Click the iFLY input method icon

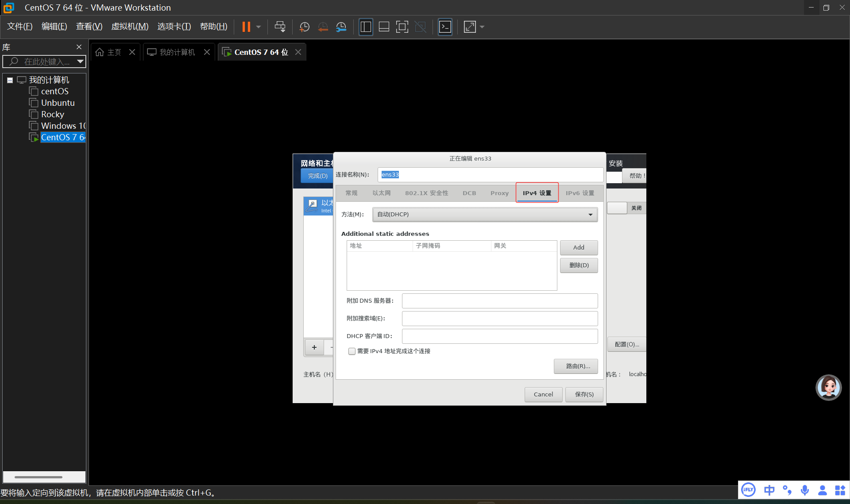748,490
